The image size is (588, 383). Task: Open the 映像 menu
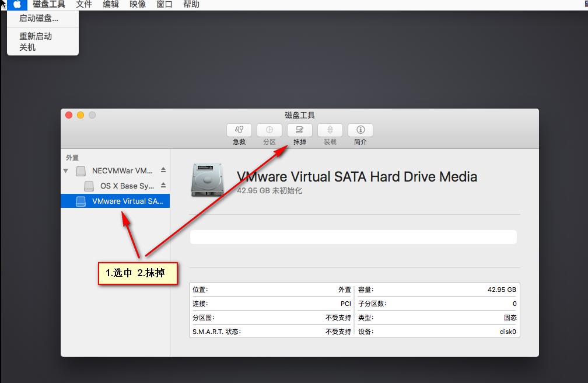click(x=138, y=5)
